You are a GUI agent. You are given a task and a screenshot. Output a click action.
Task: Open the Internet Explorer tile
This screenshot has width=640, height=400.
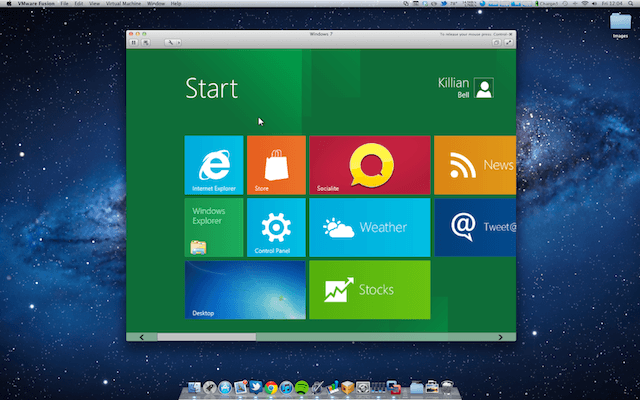click(x=214, y=164)
